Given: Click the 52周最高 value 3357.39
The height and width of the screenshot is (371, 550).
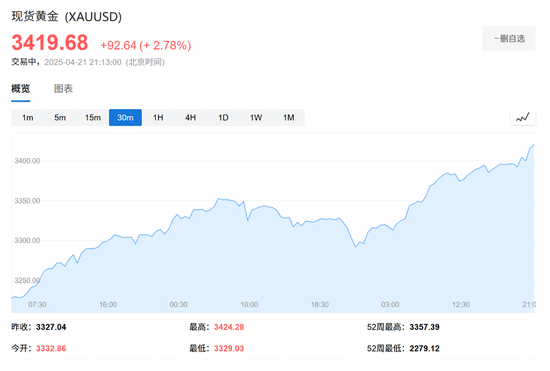Looking at the screenshot, I should [424, 327].
